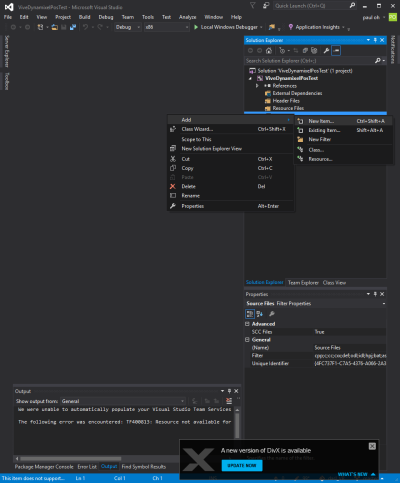Click the WHAT'S NEW link in DivX popup

(356, 474)
